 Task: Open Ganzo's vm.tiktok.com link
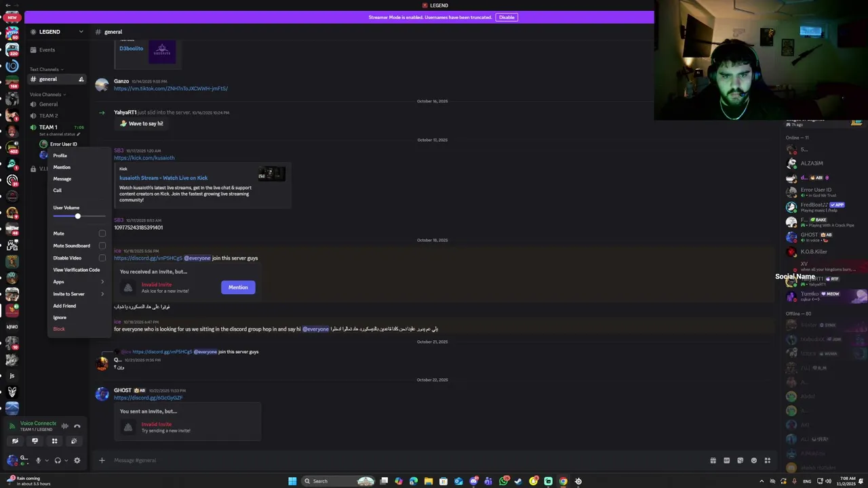click(171, 89)
